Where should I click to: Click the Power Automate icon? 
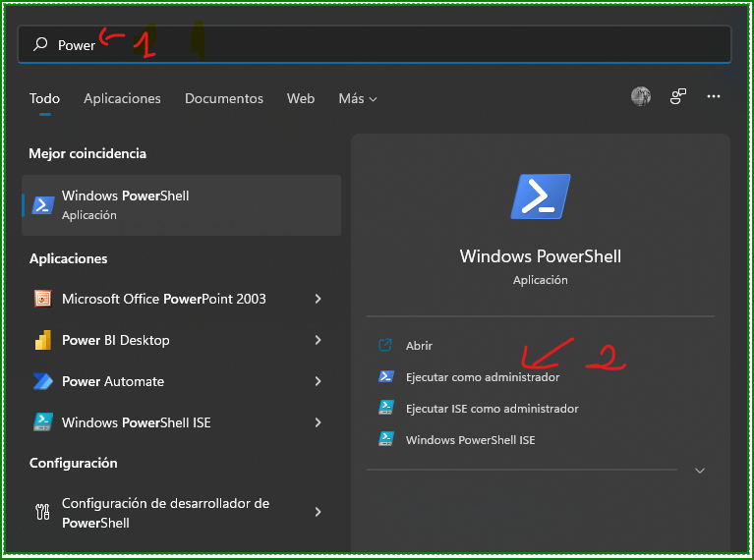43,381
